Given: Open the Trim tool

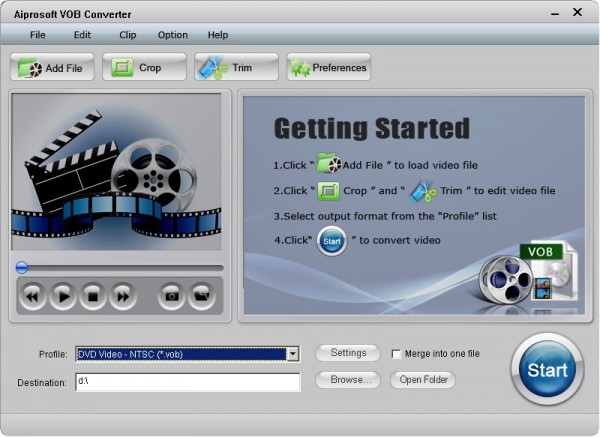Looking at the screenshot, I should click(236, 68).
